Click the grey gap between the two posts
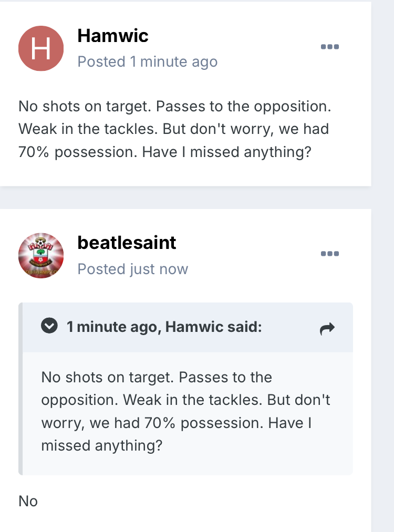394x532 pixels. point(185,198)
